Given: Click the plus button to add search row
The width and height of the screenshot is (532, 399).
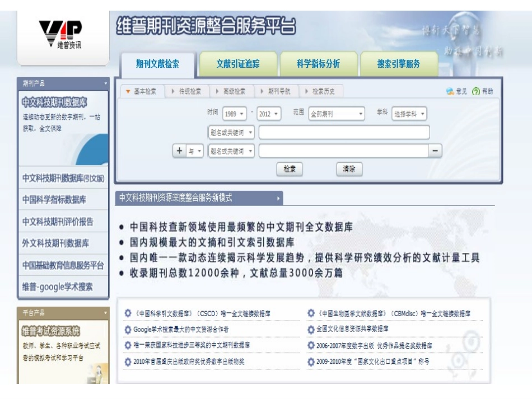Looking at the screenshot, I should tap(180, 151).
